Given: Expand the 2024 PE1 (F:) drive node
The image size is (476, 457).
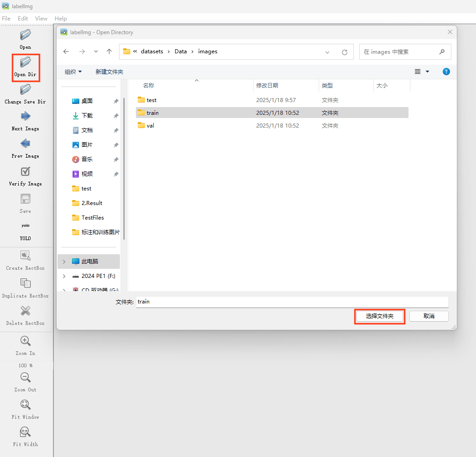Looking at the screenshot, I should pyautogui.click(x=64, y=276).
